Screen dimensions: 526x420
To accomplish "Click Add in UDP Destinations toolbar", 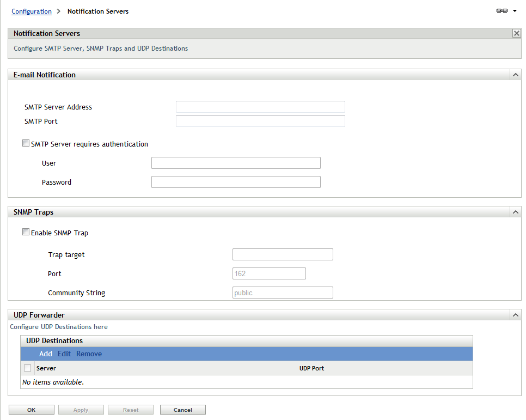I will pos(46,354).
